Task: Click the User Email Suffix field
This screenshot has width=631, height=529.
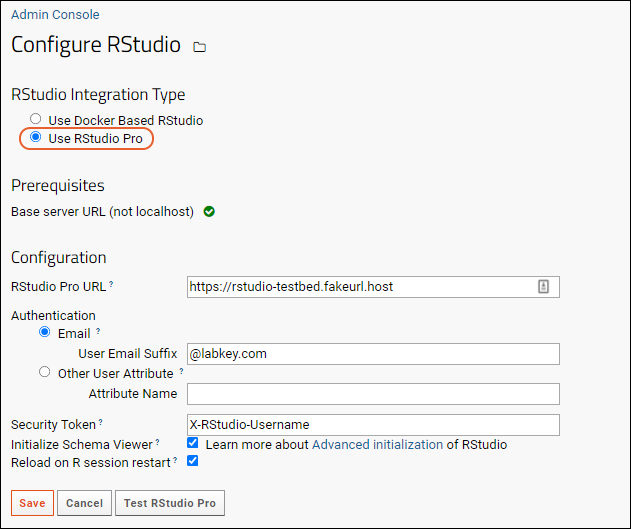Action: click(373, 354)
